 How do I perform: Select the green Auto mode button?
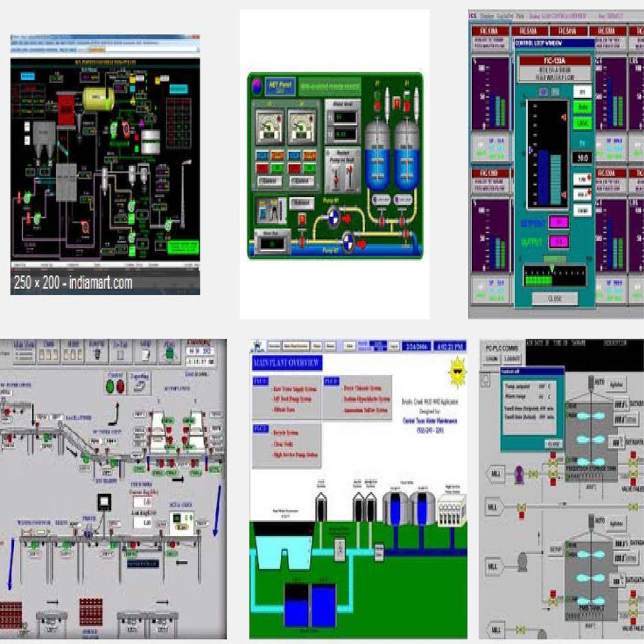pyautogui.click(x=582, y=107)
